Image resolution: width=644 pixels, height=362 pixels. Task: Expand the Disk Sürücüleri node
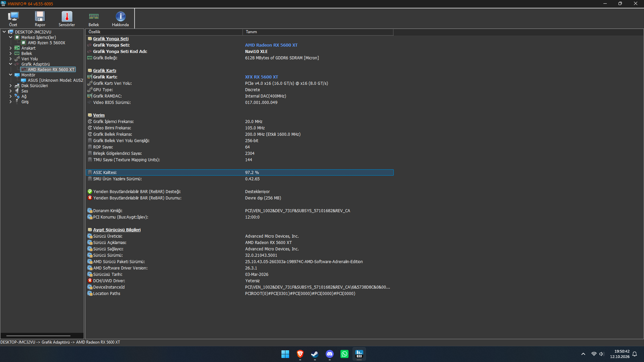click(10, 86)
